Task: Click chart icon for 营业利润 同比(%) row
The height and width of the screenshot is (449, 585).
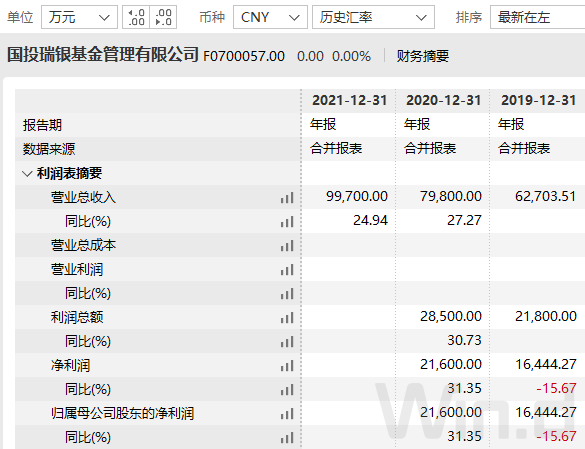Action: (287, 294)
